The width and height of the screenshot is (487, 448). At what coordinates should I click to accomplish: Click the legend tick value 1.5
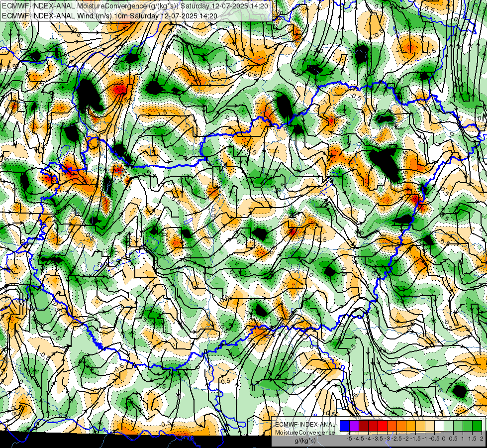click(x=473, y=439)
